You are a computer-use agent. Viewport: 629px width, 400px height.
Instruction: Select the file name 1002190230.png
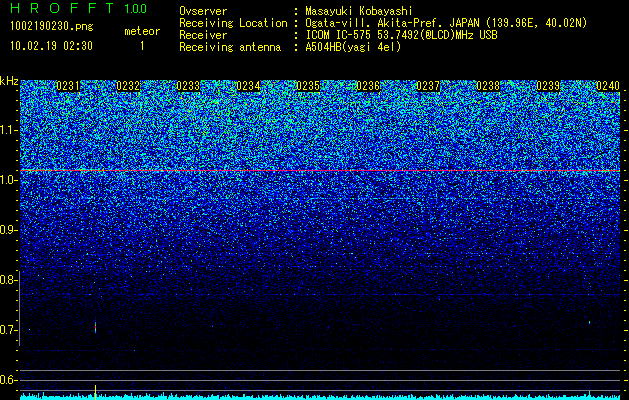(52, 26)
